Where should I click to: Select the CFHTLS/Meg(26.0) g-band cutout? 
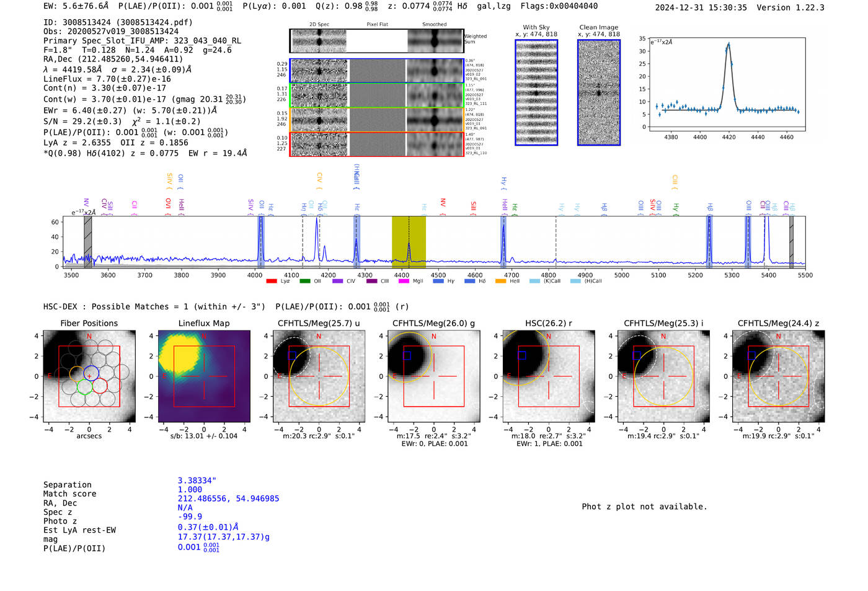tap(434, 376)
